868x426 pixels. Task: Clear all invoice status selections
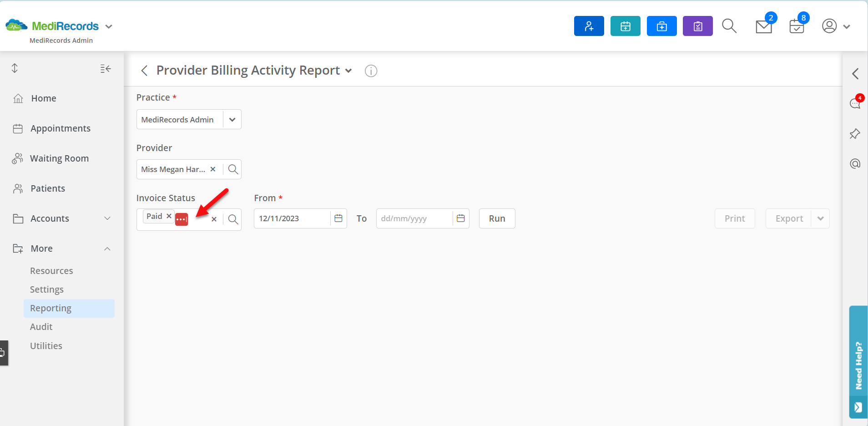pos(214,219)
